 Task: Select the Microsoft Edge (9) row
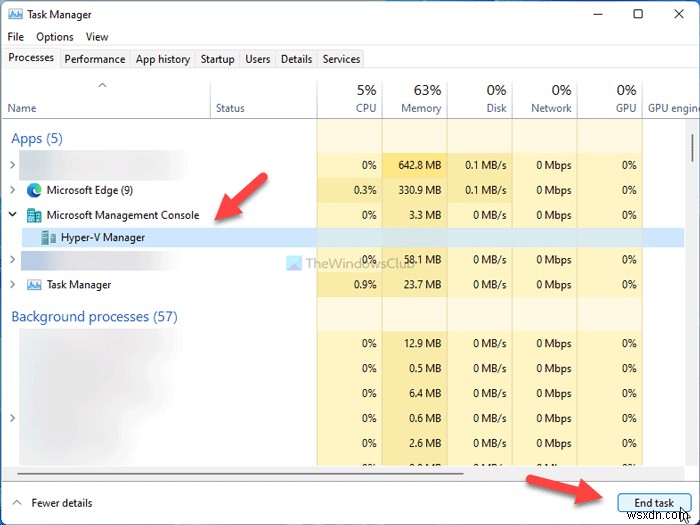click(343, 190)
